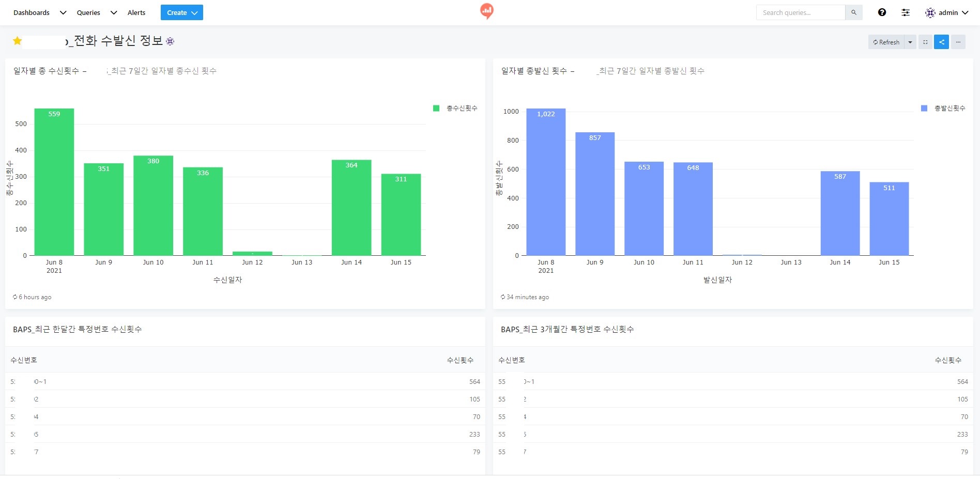Open the dashboard more options ellipsis
This screenshot has width=980, height=479.
(x=958, y=42)
